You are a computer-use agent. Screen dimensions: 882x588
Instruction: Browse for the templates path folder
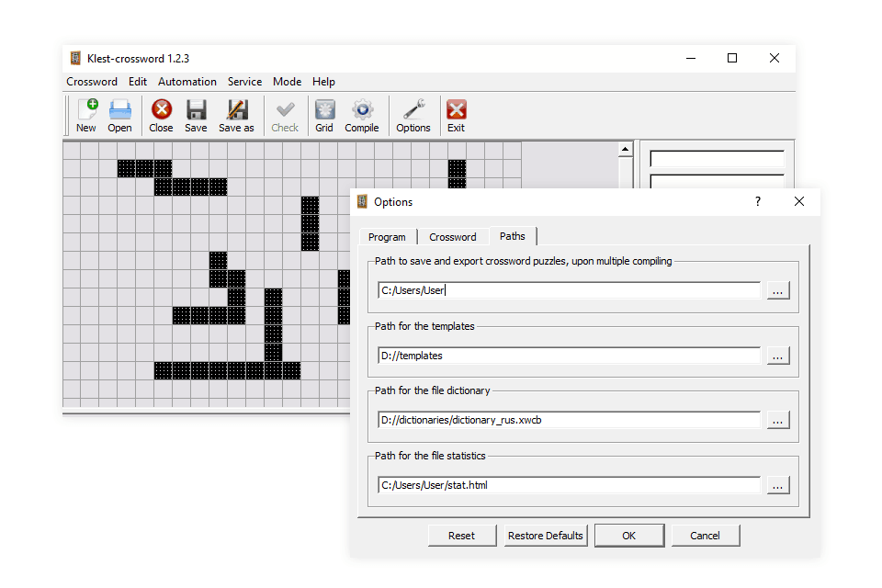[x=778, y=356]
